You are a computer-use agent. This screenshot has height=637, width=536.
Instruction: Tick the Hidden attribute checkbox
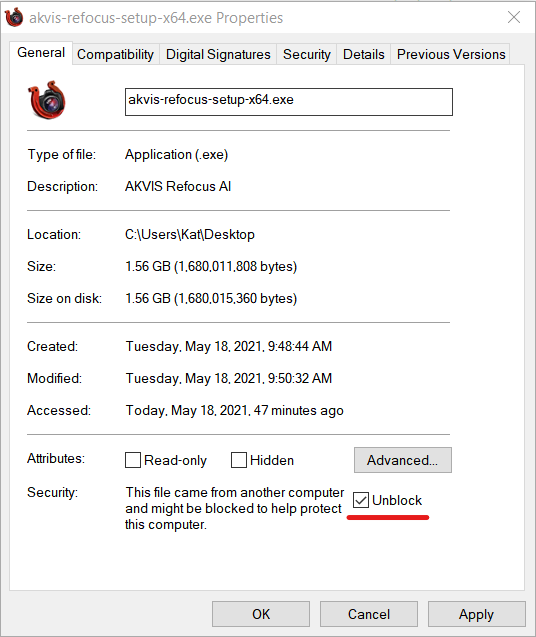pos(239,460)
